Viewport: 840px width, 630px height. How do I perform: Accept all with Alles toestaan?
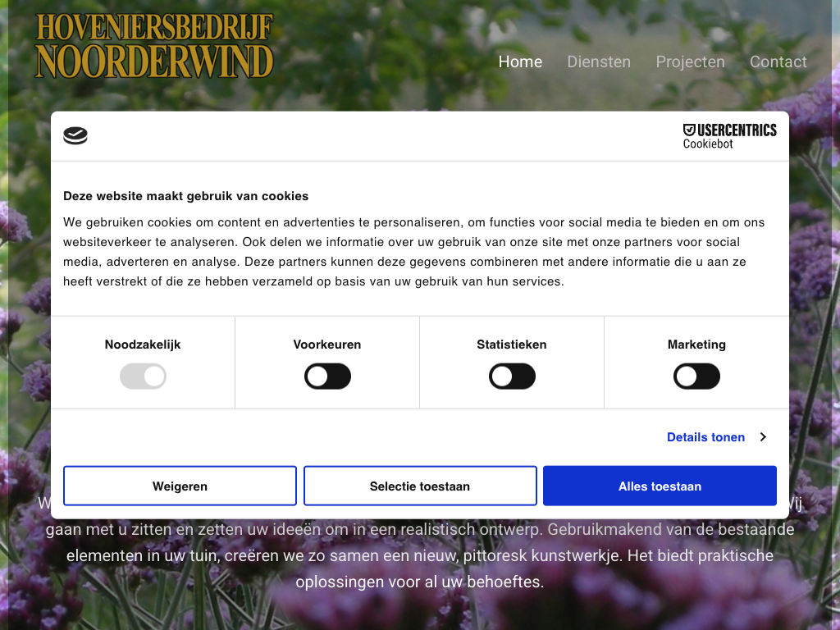click(x=660, y=486)
